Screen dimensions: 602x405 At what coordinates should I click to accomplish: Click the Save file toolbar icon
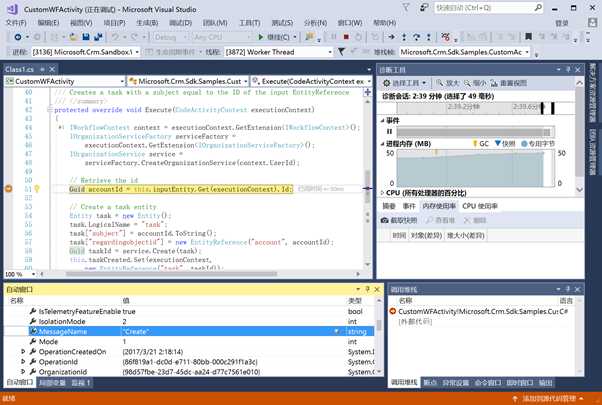coord(86,37)
